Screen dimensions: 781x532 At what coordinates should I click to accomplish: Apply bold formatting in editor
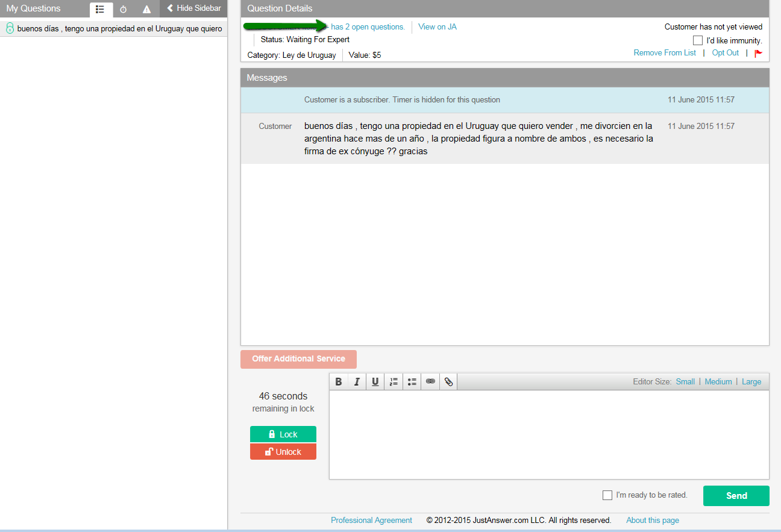point(339,382)
